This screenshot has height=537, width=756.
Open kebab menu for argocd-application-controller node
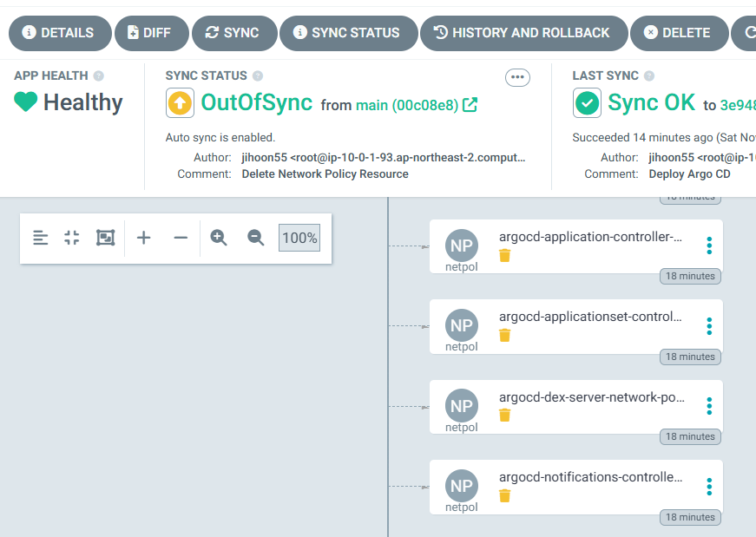pos(709,246)
